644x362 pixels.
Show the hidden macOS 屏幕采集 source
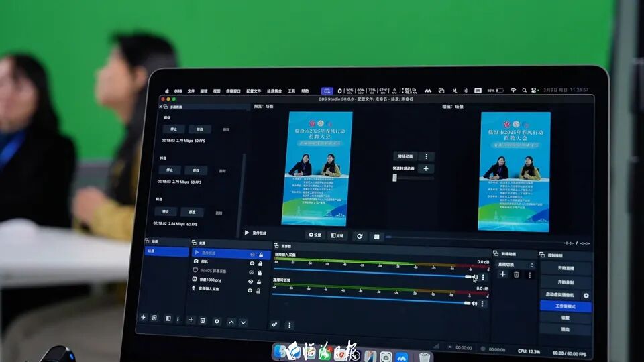pos(252,271)
